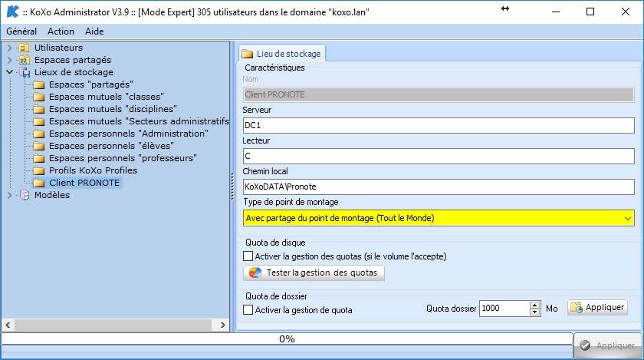The image size is (644, 360).
Task: Click the 0% progress bar
Action: pyautogui.click(x=287, y=339)
